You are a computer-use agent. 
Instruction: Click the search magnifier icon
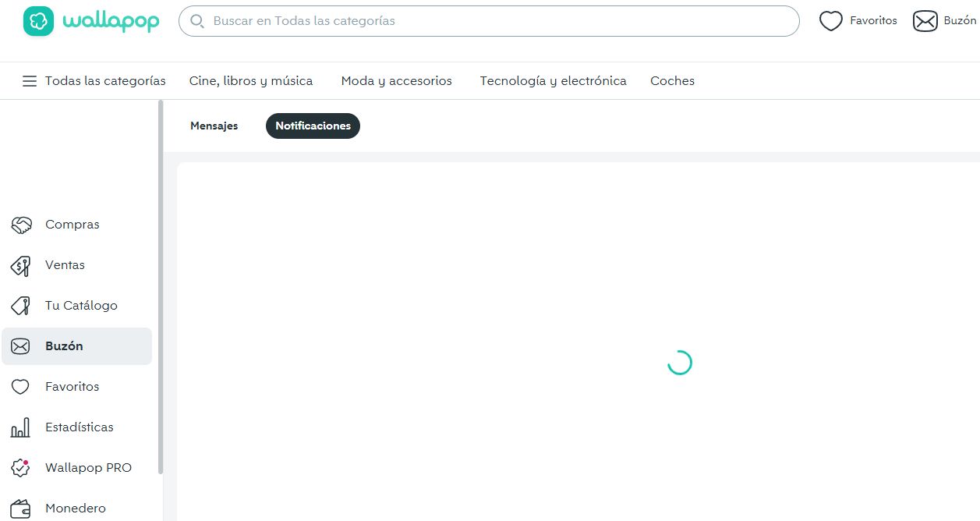(x=198, y=21)
